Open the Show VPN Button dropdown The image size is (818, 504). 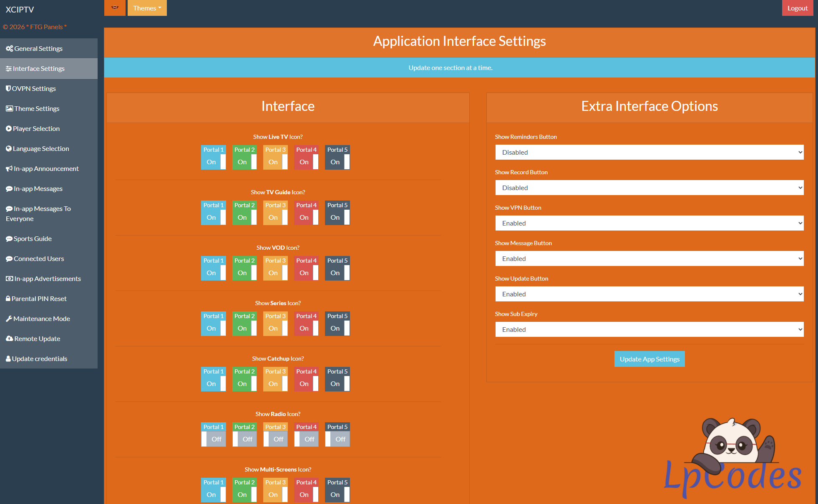pyautogui.click(x=649, y=223)
